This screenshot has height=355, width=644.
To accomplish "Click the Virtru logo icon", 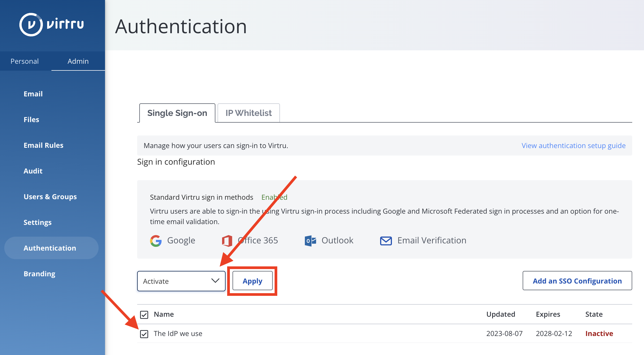I will [31, 24].
